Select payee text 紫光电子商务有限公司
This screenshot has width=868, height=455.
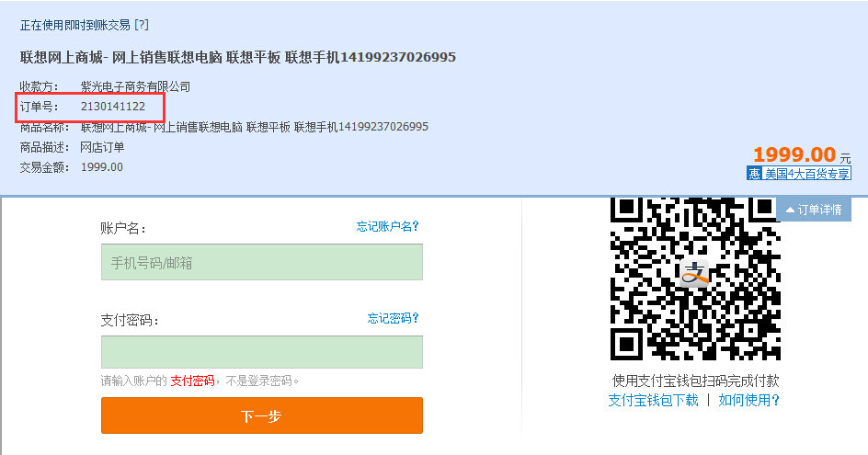click(x=136, y=86)
